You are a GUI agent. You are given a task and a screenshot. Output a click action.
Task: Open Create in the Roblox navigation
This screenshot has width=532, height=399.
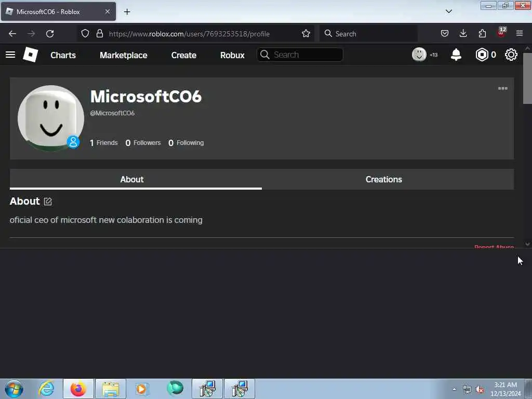(x=183, y=55)
